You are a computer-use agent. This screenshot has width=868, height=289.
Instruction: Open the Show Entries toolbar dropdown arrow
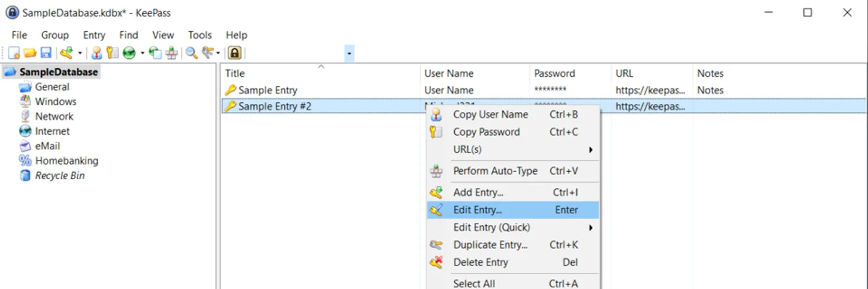(x=218, y=54)
